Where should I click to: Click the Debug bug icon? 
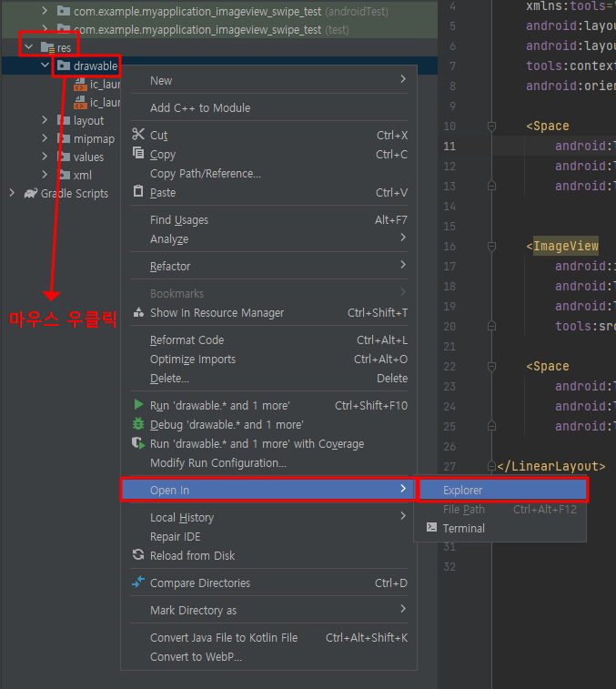point(138,423)
